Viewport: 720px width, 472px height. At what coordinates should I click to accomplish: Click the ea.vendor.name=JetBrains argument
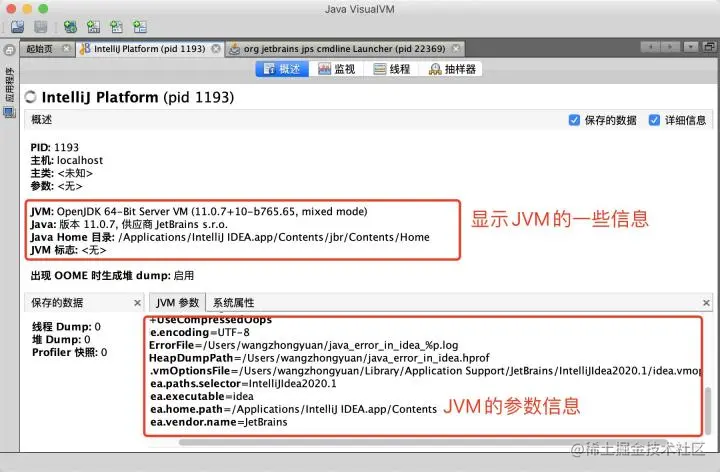[219, 422]
